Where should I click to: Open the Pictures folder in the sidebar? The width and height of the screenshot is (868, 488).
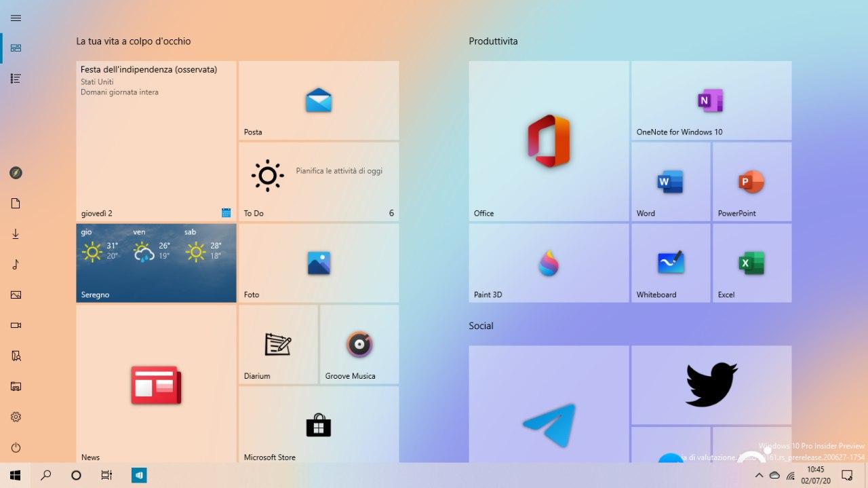(x=16, y=295)
